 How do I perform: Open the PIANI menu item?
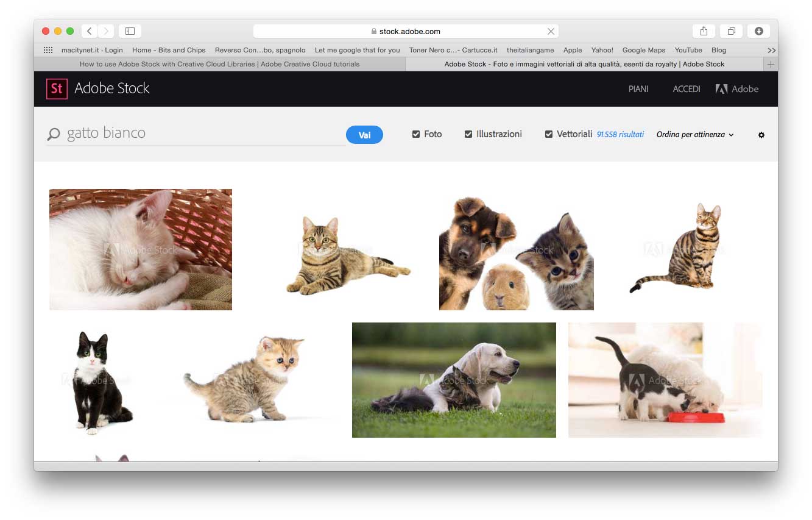(x=638, y=89)
